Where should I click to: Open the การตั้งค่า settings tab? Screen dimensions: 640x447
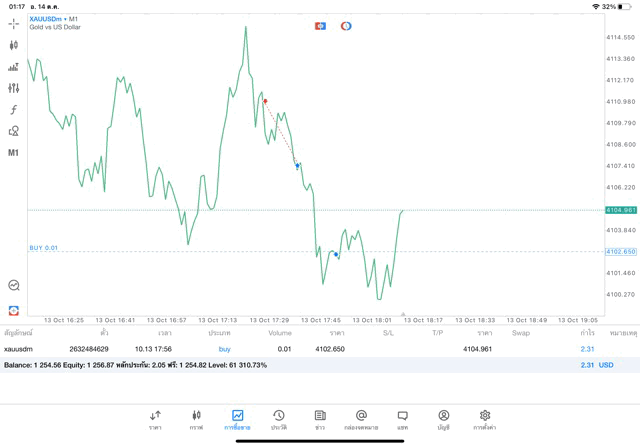tap(485, 420)
